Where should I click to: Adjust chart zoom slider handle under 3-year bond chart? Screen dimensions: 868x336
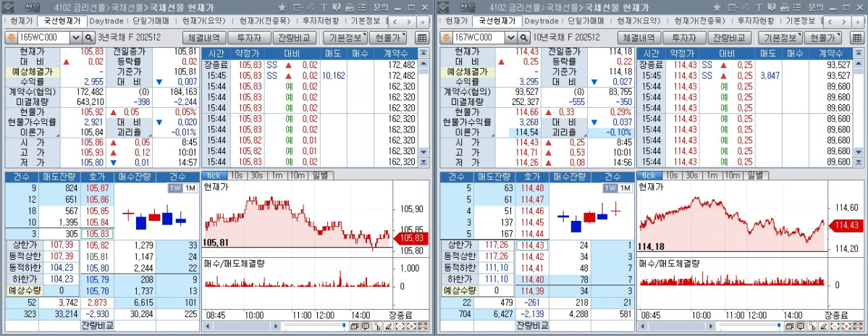[344, 325]
